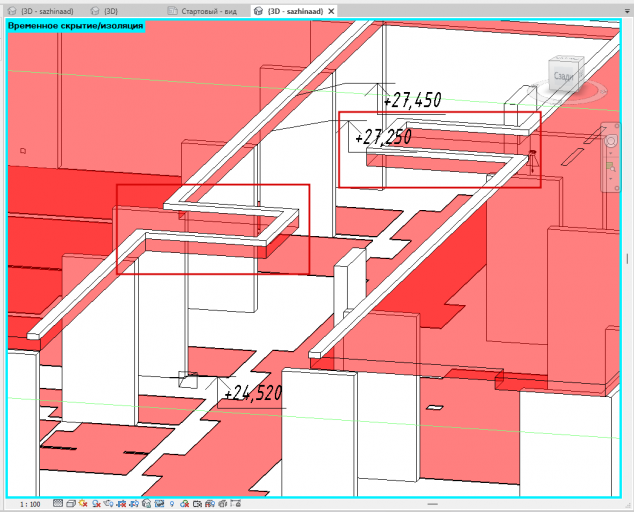Open Temporary Hide/Isolate glasses icon
This screenshot has width=634, height=512.
(x=159, y=504)
